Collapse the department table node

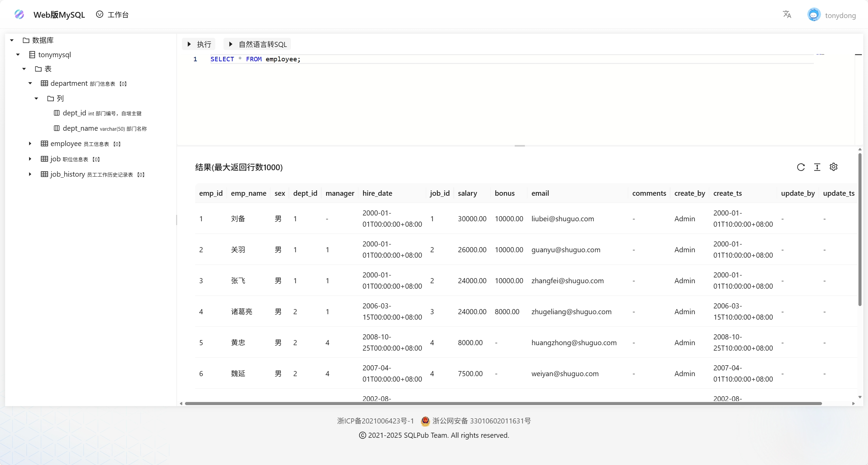tap(30, 83)
